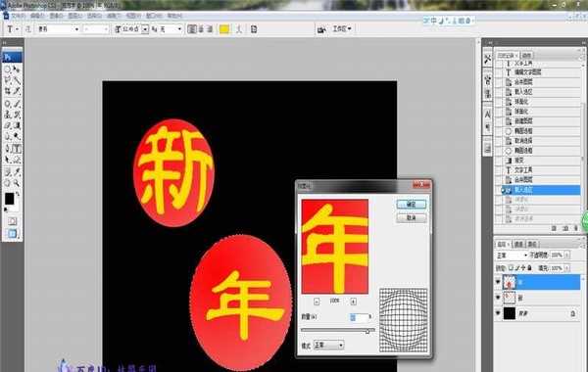Center text in options bar
Image resolution: width=588 pixels, height=372 pixels.
click(x=201, y=29)
